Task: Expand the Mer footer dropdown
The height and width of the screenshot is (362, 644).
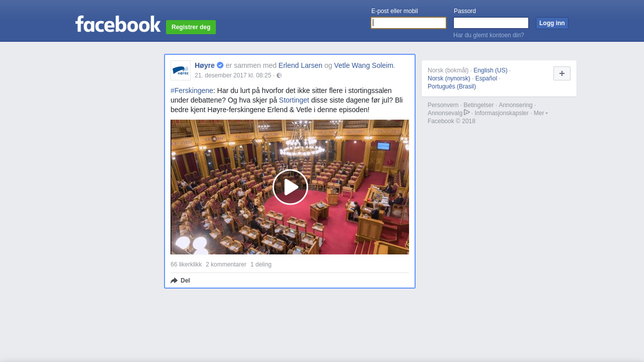Action: pos(540,113)
